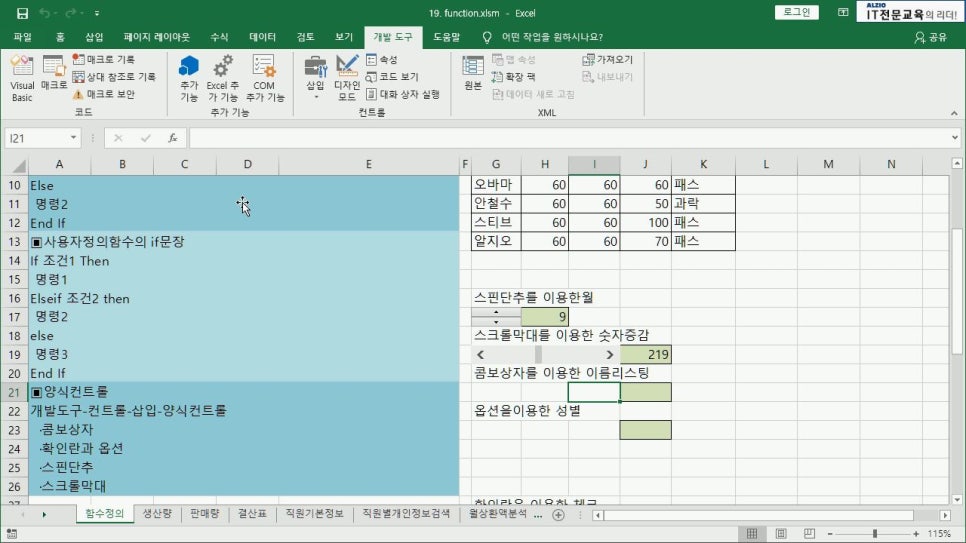The image size is (966, 543).
Task: Open 매크로 보안 settings
Action: tap(104, 94)
